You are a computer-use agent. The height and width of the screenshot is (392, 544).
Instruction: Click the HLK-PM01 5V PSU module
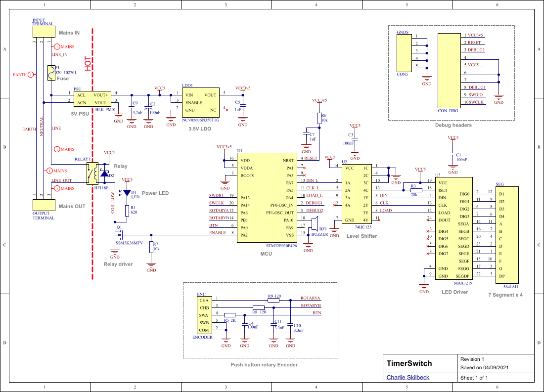point(91,98)
